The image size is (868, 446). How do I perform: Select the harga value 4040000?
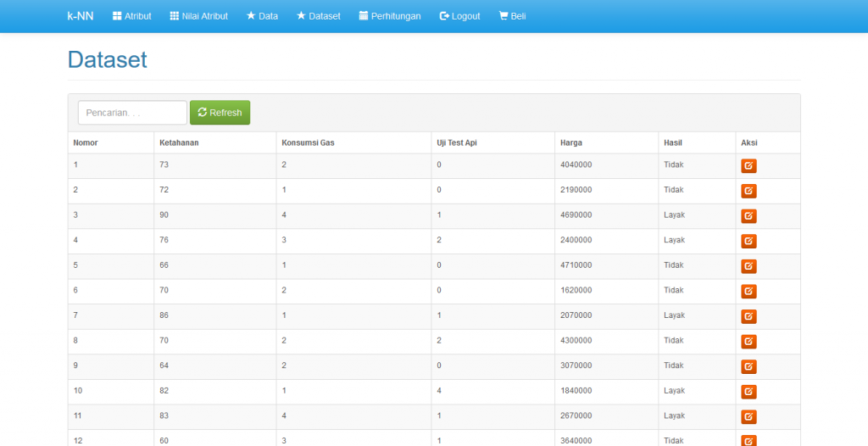click(576, 164)
